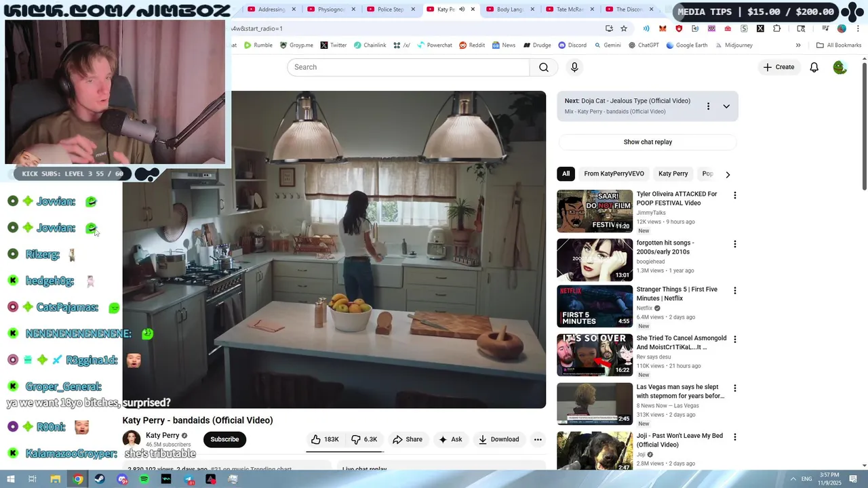The image size is (868, 488).
Task: Click the YouTube search magnifier icon
Action: [544, 67]
